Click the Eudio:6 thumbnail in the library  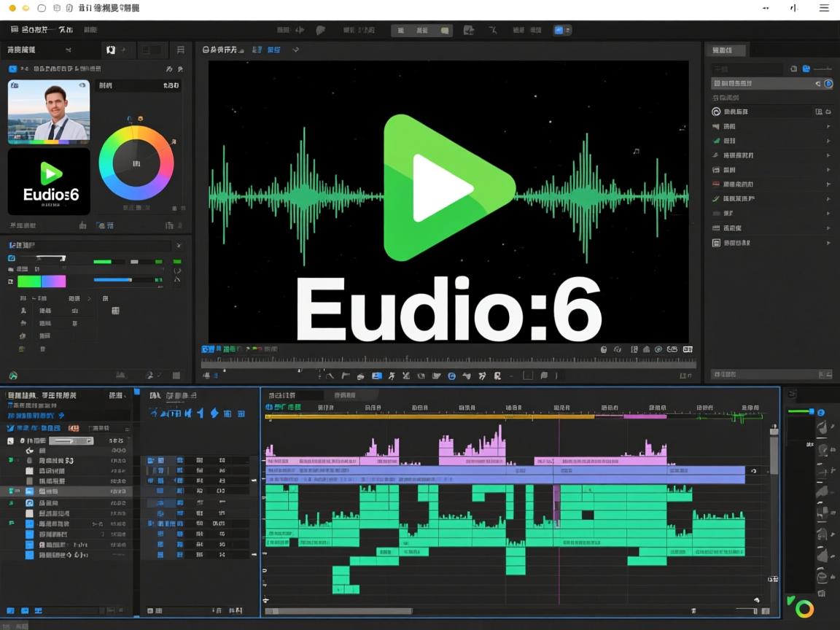[48, 181]
